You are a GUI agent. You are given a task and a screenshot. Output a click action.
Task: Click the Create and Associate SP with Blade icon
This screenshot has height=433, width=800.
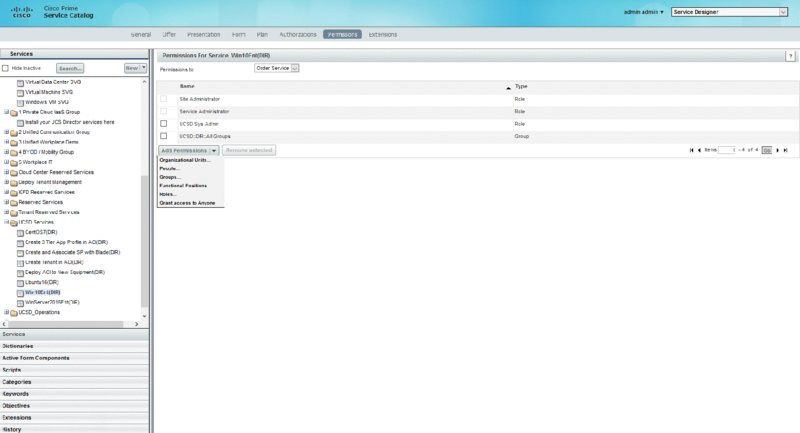pyautogui.click(x=20, y=253)
